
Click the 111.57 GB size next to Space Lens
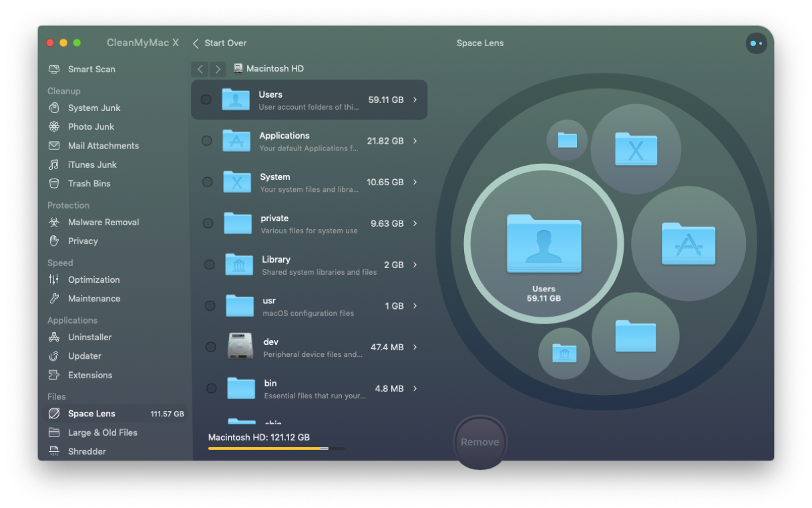click(x=167, y=414)
